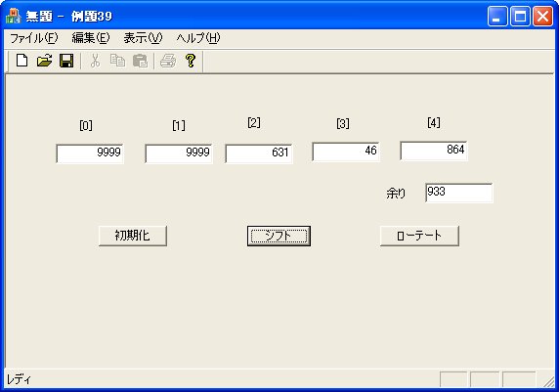559x392 pixels.
Task: Click the ローテート button
Action: pyautogui.click(x=419, y=236)
